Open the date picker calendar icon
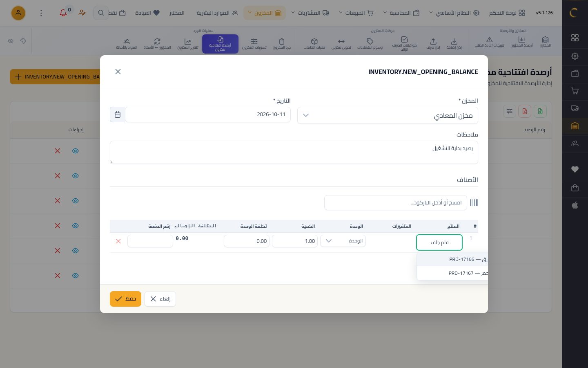The image size is (588, 368). click(x=118, y=114)
